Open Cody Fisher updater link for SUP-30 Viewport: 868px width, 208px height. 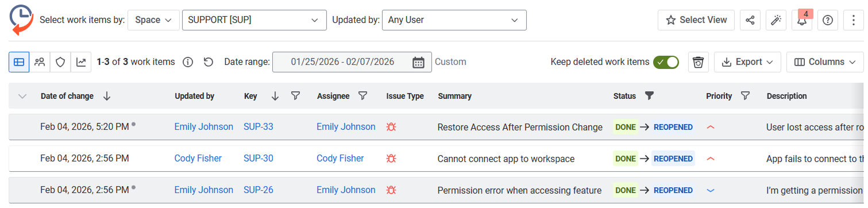tap(198, 158)
